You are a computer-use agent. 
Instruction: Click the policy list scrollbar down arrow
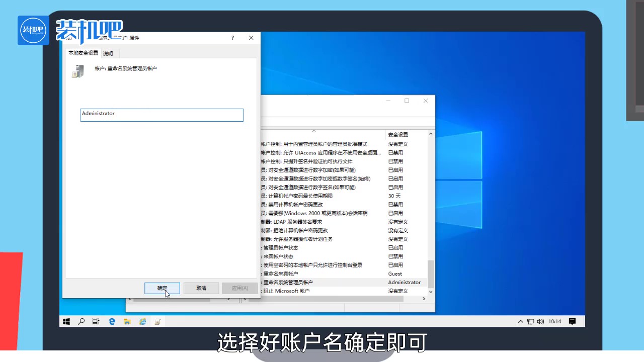coord(430,292)
